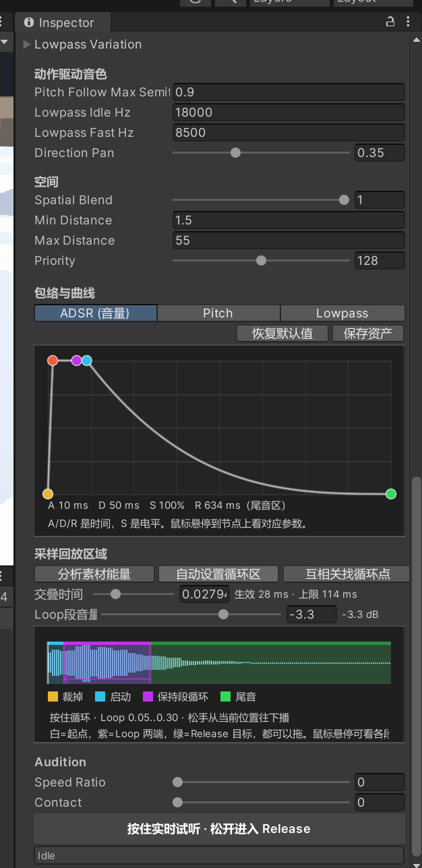The image size is (422, 868).
Task: Click the 交叠时间 0.0279 value field
Action: (205, 594)
